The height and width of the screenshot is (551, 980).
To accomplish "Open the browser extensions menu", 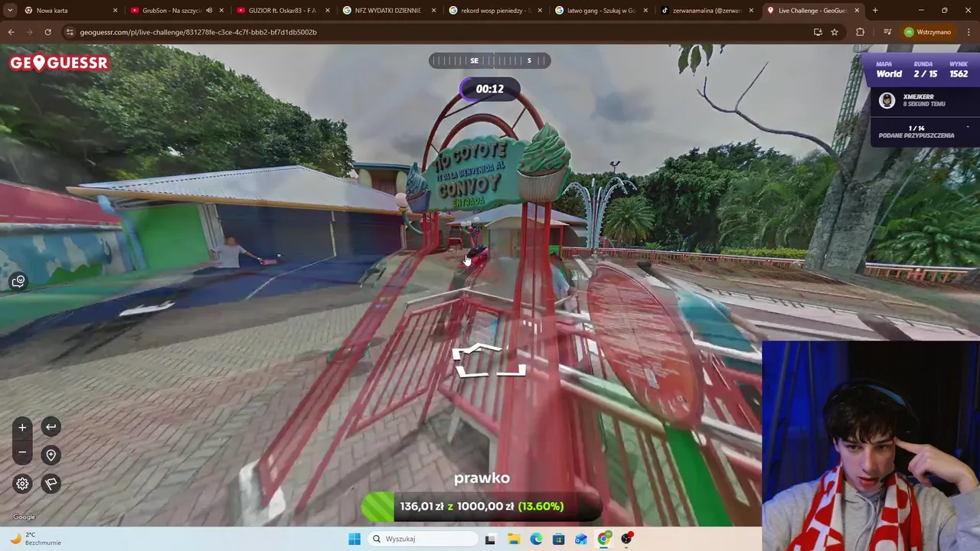I will point(860,32).
